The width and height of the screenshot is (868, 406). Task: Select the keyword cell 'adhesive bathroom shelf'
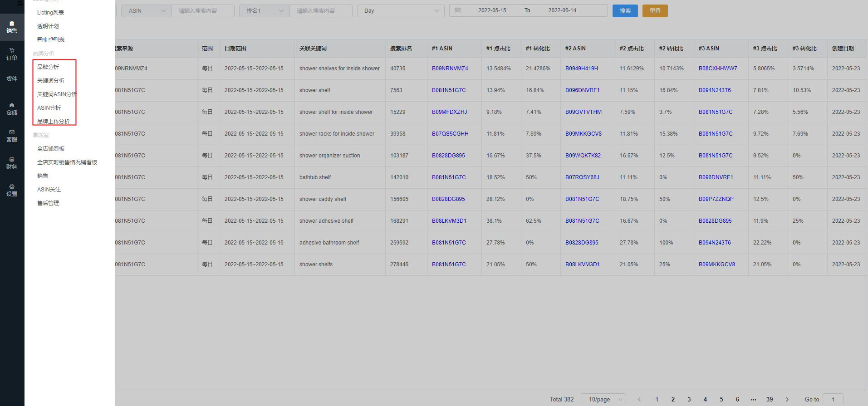point(329,243)
